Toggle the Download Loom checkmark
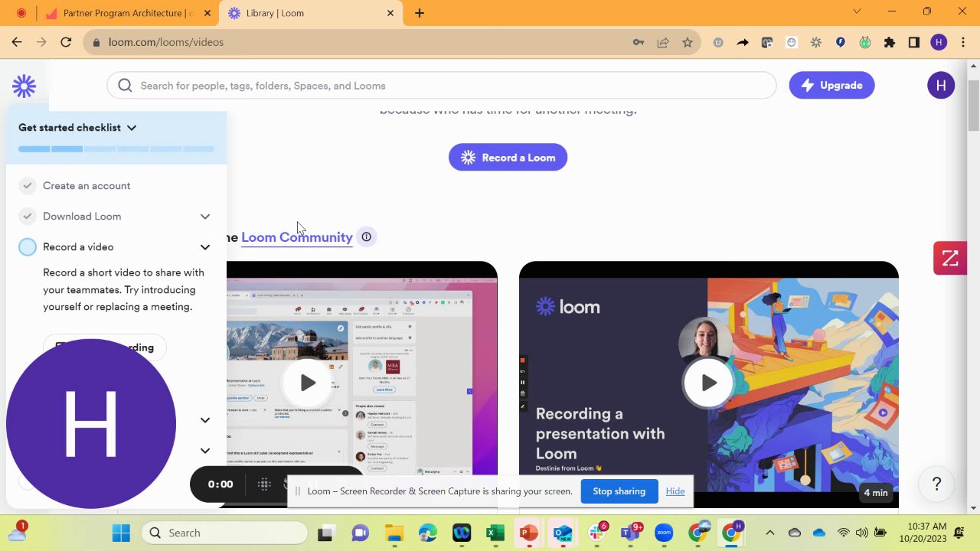The image size is (980, 551). tap(28, 217)
